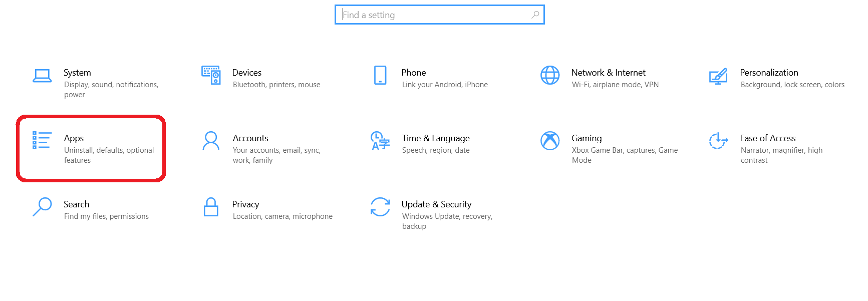Open the Phone settings title
Viewport: 868px width, 301px height.
click(414, 73)
